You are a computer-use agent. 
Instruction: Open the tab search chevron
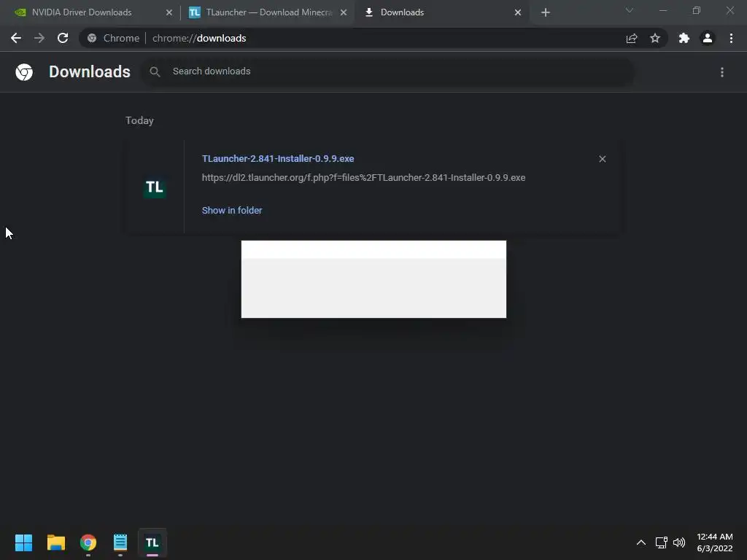coord(630,10)
